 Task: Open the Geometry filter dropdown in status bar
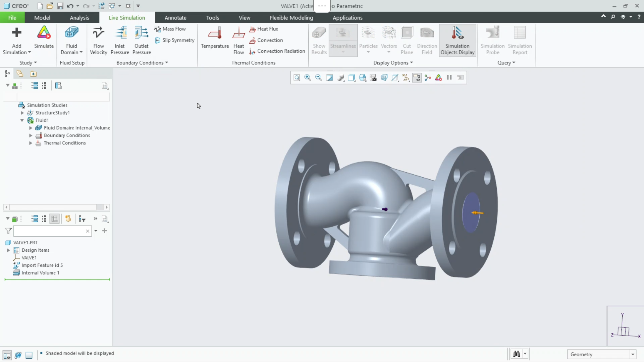(x=633, y=354)
